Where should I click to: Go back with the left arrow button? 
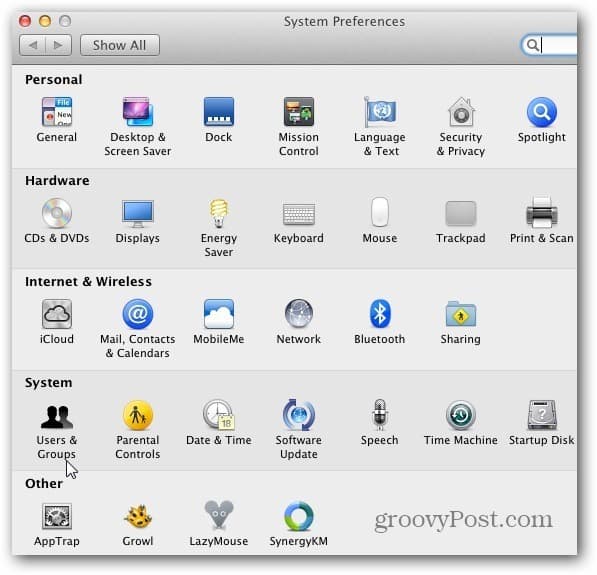pyautogui.click(x=33, y=45)
